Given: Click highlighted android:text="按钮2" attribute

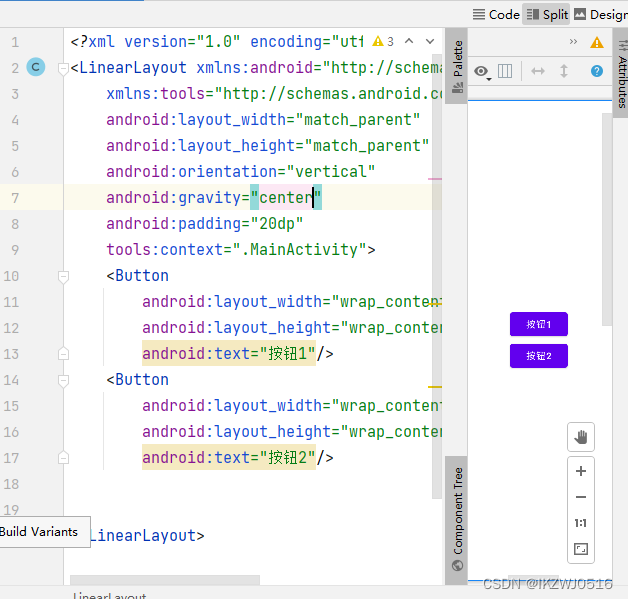Looking at the screenshot, I should (229, 458).
